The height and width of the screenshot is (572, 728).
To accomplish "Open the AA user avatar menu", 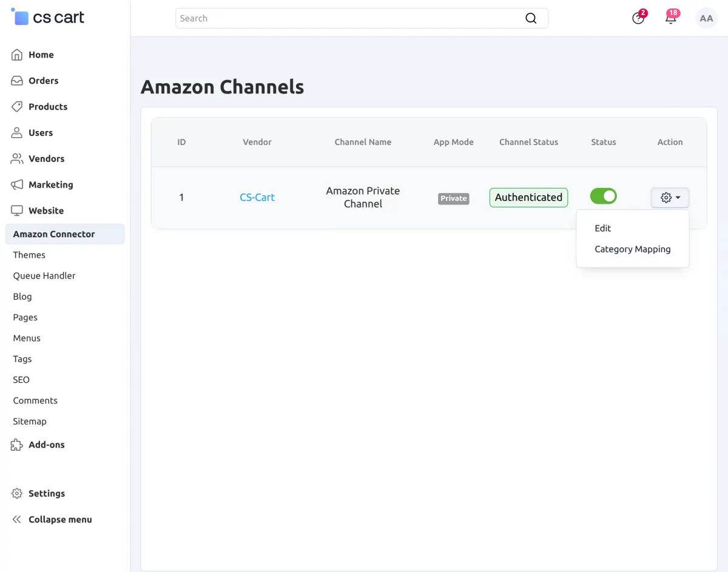I will pyautogui.click(x=706, y=18).
